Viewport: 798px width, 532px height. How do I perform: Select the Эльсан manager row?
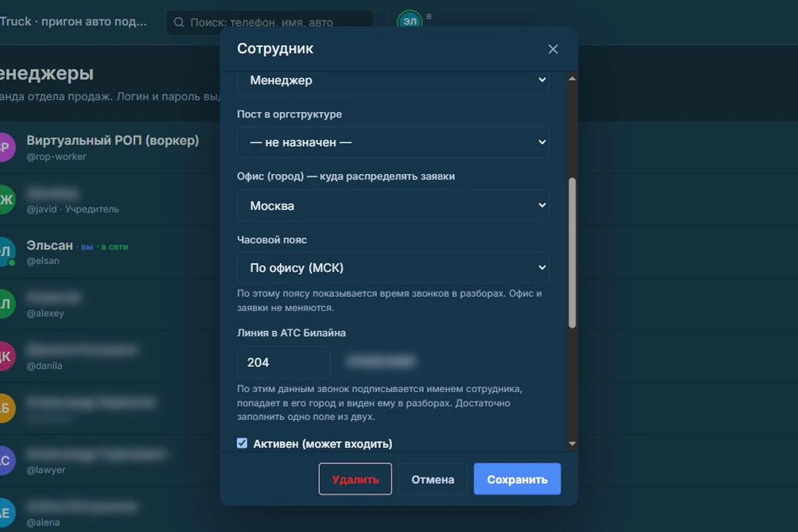coord(110,252)
